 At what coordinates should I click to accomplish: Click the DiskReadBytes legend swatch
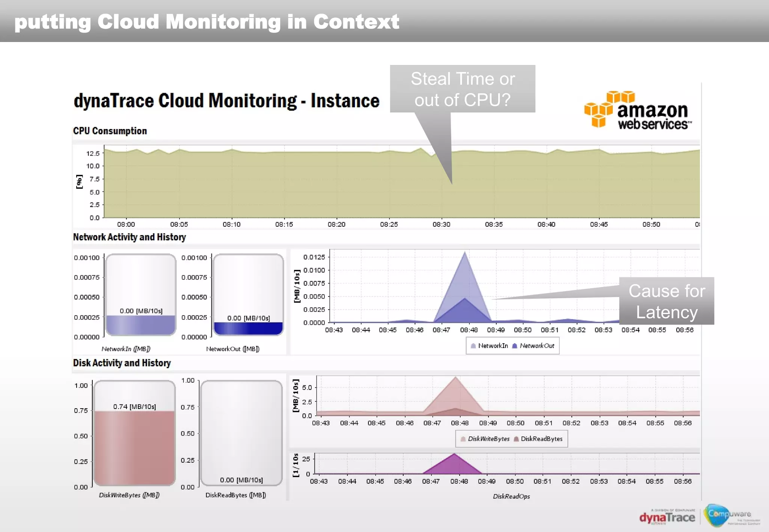click(x=516, y=439)
